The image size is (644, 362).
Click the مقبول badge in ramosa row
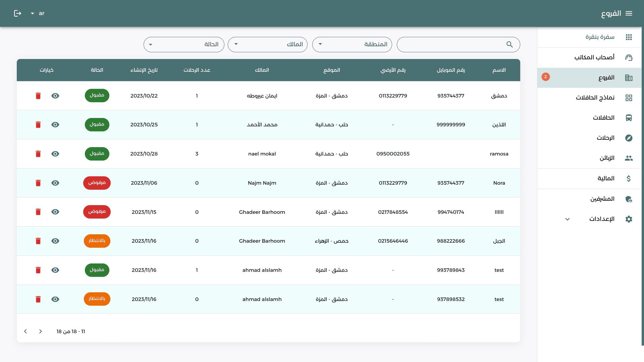97,154
